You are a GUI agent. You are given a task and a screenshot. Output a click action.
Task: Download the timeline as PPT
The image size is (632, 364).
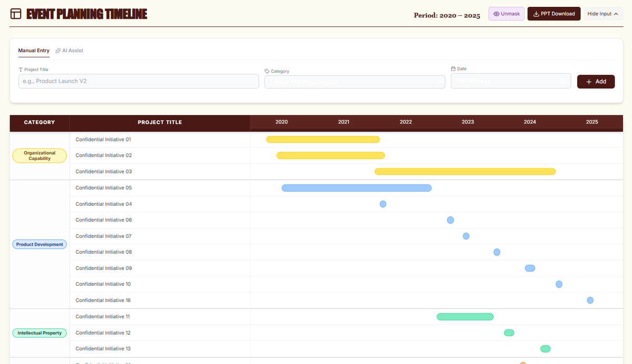554,14
